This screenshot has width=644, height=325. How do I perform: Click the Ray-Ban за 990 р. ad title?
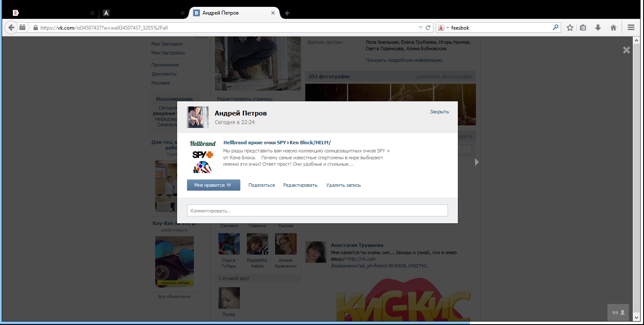pyautogui.click(x=174, y=223)
